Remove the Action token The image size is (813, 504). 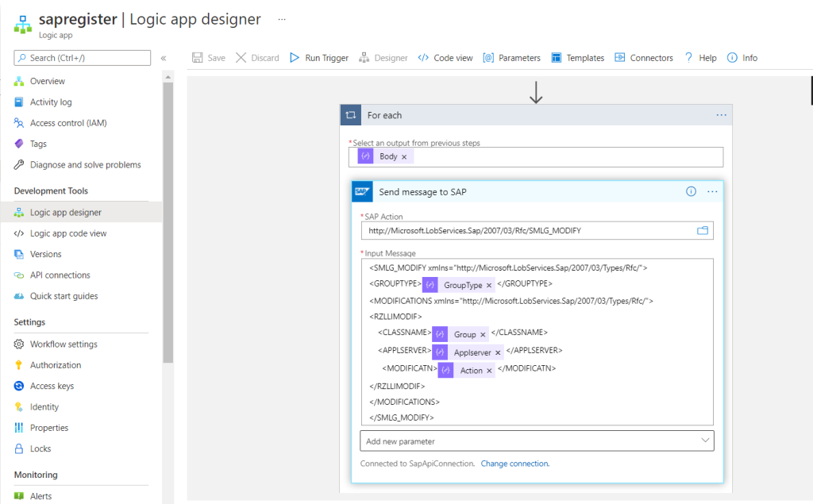tap(489, 371)
